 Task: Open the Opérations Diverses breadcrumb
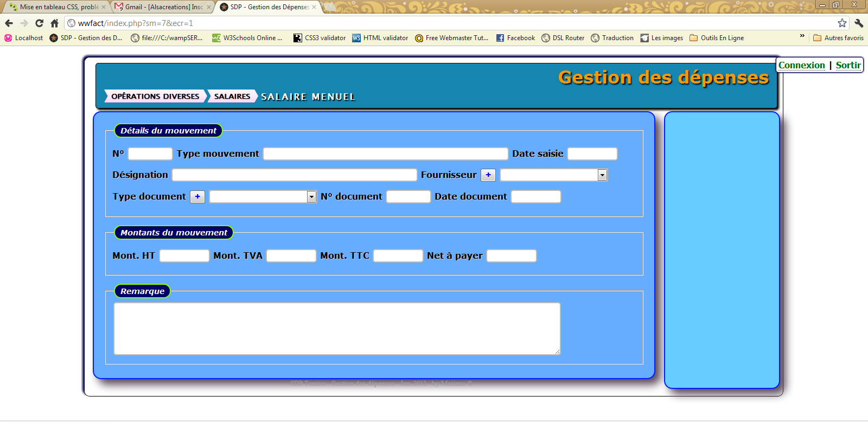click(155, 96)
